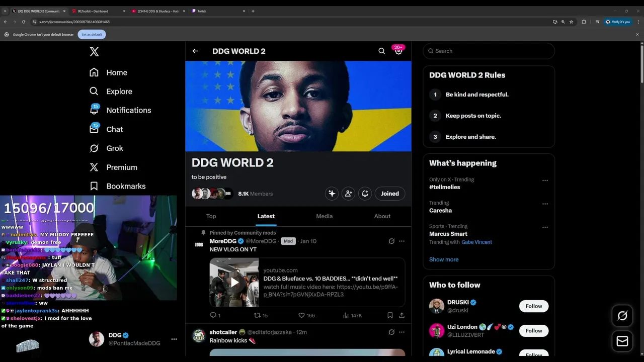644x362 pixels.
Task: Open options for Marcus Smart trend
Action: [545, 227]
